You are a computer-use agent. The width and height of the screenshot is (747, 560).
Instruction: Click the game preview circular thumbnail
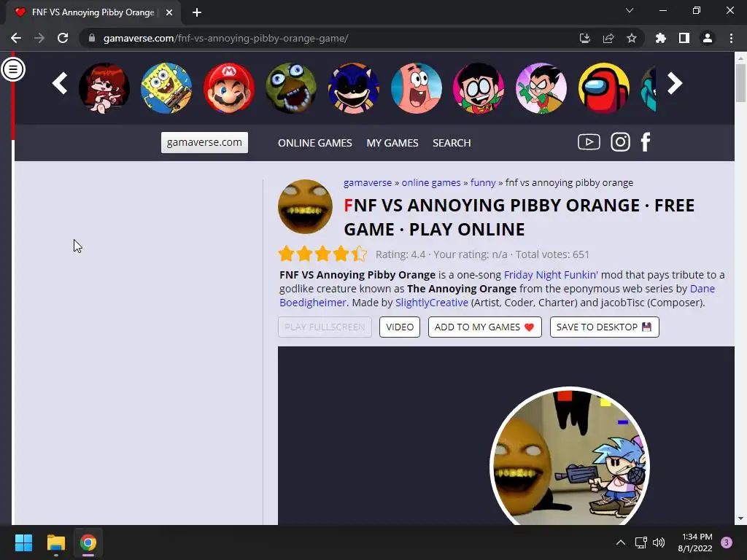(x=569, y=456)
